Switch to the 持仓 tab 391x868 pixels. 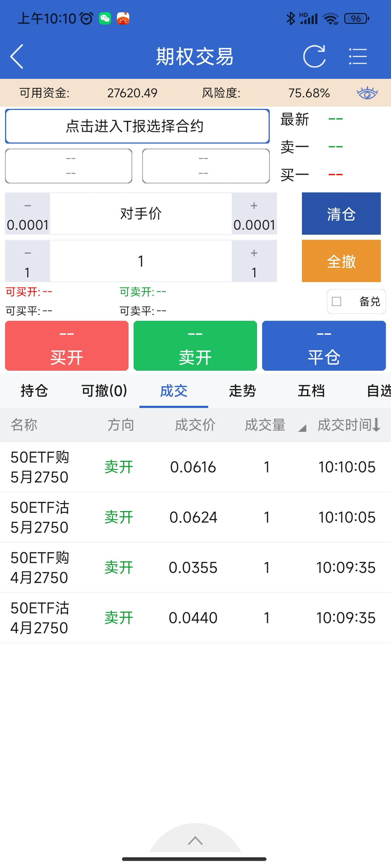(34, 391)
